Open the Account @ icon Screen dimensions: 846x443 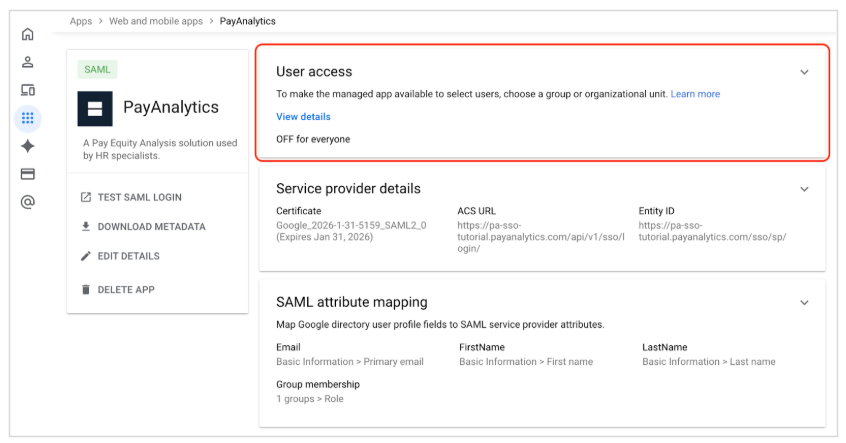point(28,202)
